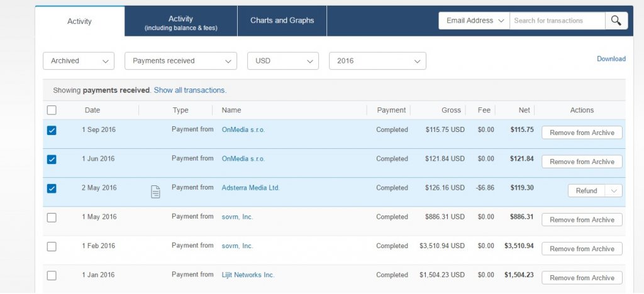Uncheck the 1 Sep 2016 payment checkbox
This screenshot has height=294, width=644.
pos(52,130)
